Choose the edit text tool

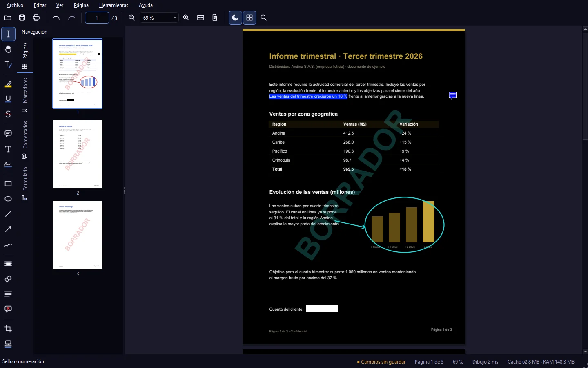(x=8, y=65)
